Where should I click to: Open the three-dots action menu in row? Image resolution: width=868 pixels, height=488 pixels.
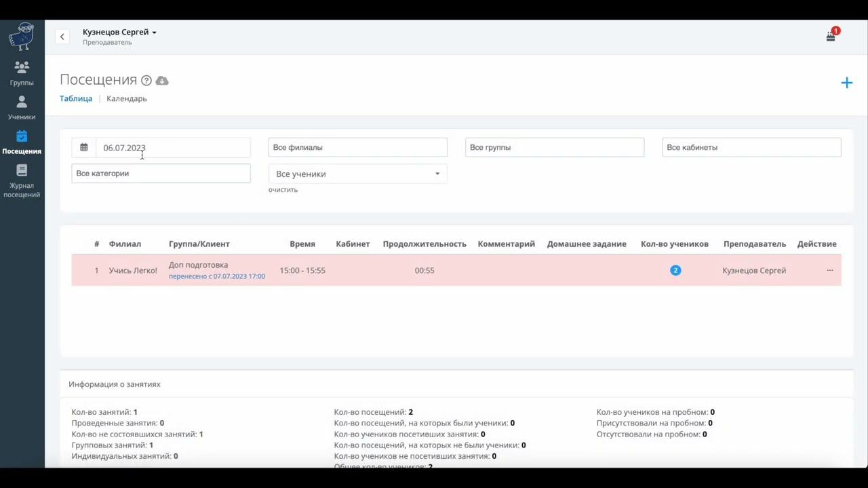[830, 270]
